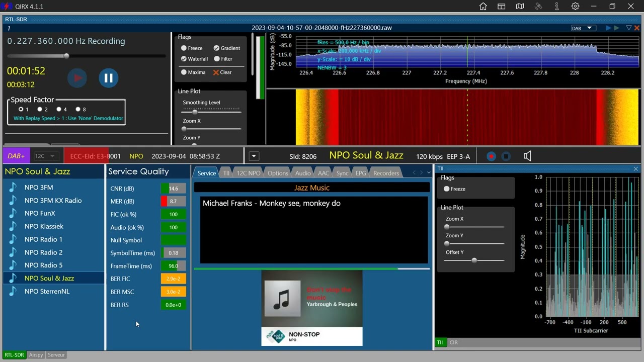Close the TII panel

pyautogui.click(x=635, y=169)
